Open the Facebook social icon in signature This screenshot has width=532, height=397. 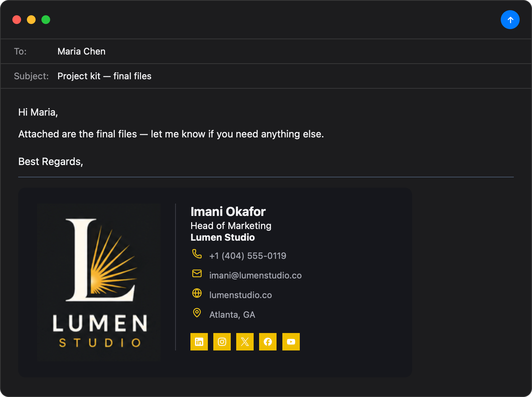pyautogui.click(x=268, y=342)
